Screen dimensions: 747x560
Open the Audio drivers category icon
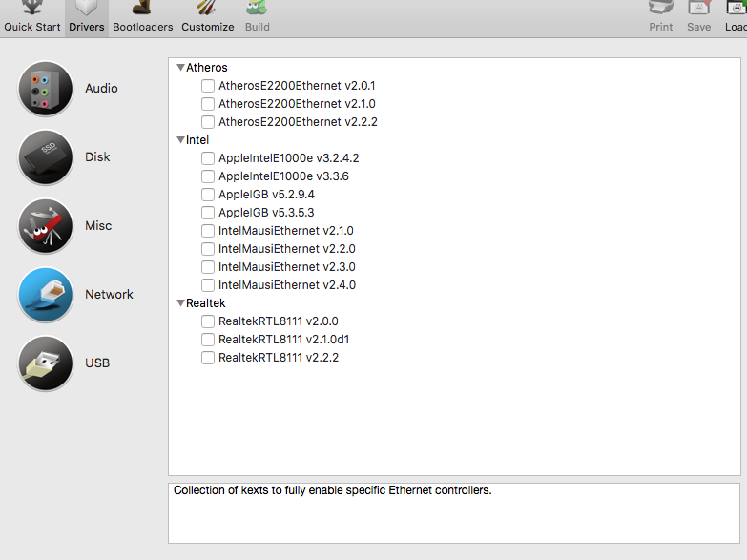click(45, 89)
